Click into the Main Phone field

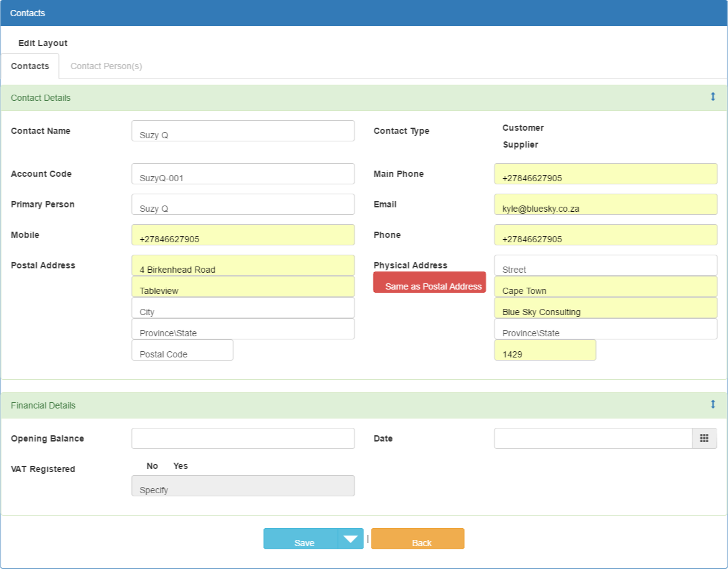tap(605, 174)
